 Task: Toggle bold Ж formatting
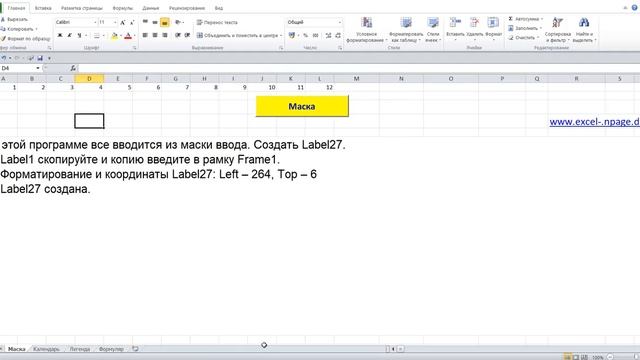(x=60, y=36)
